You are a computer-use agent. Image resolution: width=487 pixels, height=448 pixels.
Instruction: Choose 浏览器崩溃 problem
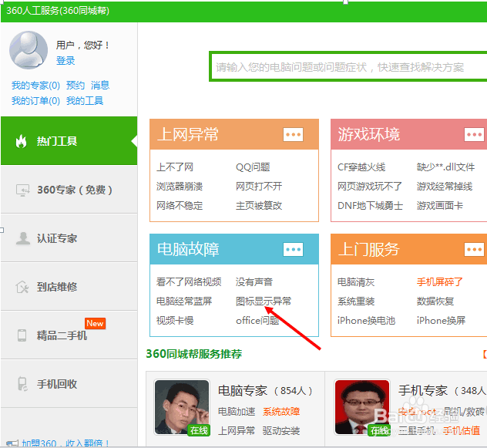[180, 187]
